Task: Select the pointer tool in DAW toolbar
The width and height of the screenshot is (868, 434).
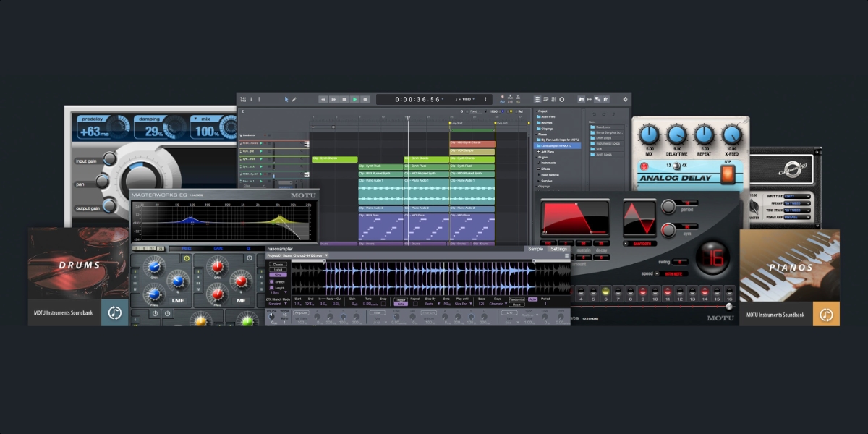Action: pyautogui.click(x=286, y=99)
